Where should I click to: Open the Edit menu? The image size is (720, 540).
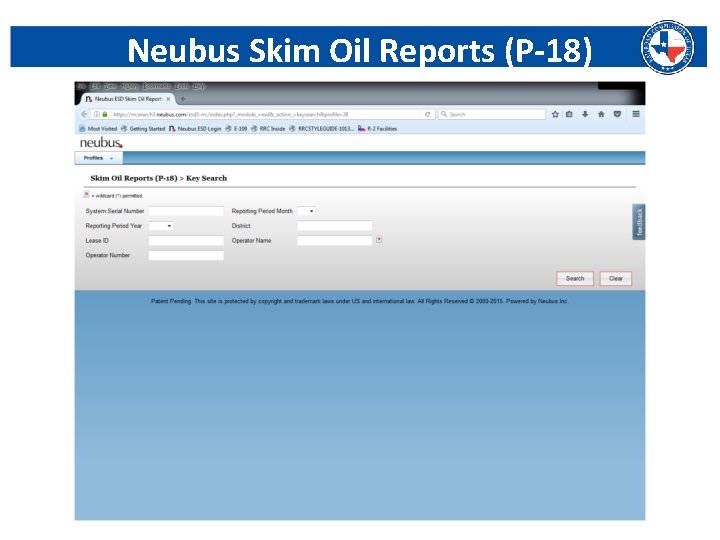96,86
